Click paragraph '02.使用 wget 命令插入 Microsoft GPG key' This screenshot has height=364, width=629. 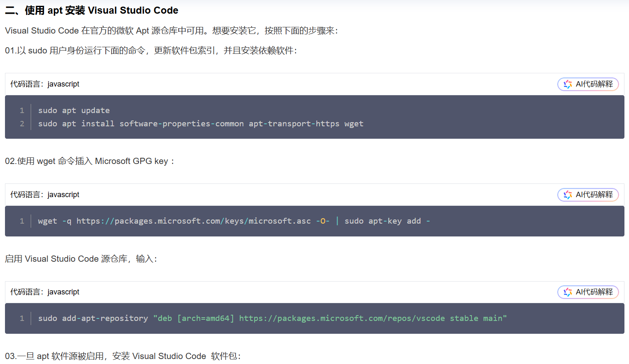click(x=90, y=161)
